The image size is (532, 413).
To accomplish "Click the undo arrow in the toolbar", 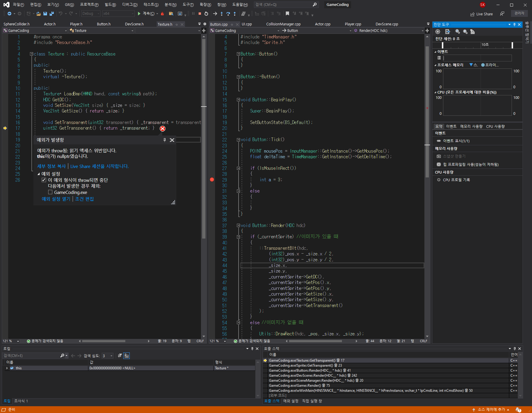I will point(61,14).
